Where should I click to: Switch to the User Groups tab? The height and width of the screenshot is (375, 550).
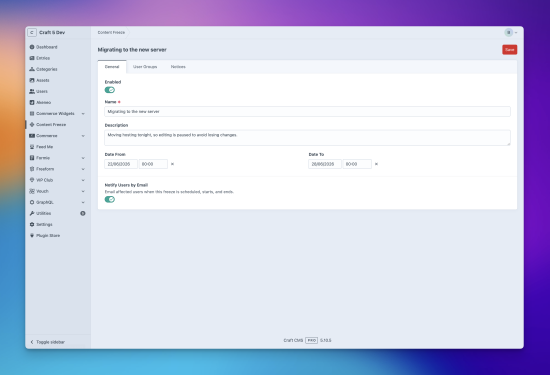(145, 67)
